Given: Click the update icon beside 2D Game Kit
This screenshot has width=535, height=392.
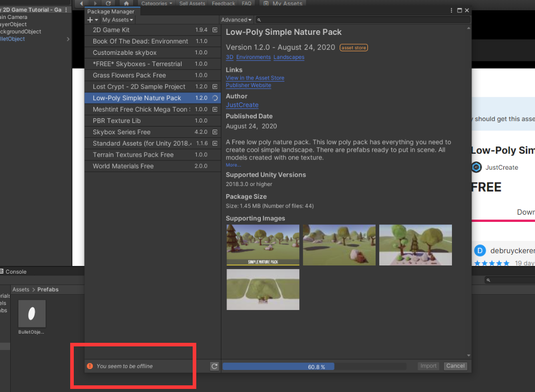Looking at the screenshot, I should (x=215, y=30).
